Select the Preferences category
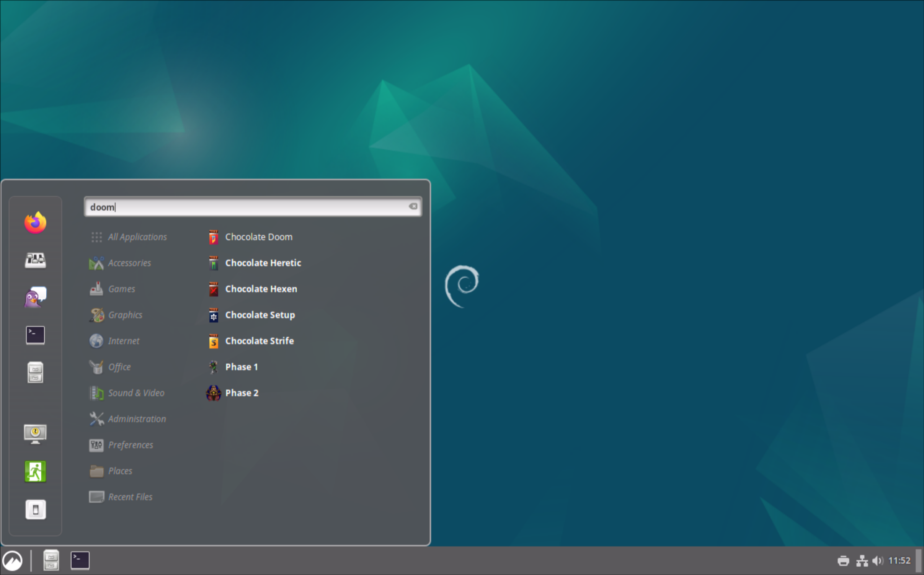 [x=130, y=445]
